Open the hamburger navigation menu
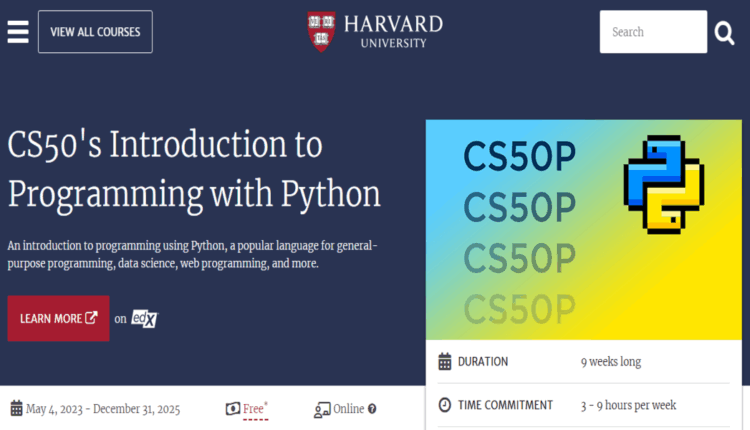Screen dimensions: 750x430 [18, 31]
